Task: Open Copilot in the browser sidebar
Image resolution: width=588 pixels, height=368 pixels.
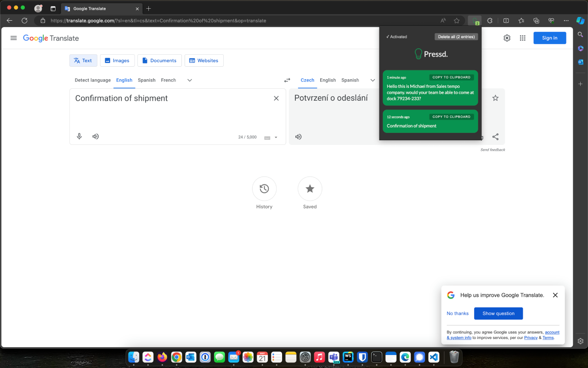Action: 581,21
